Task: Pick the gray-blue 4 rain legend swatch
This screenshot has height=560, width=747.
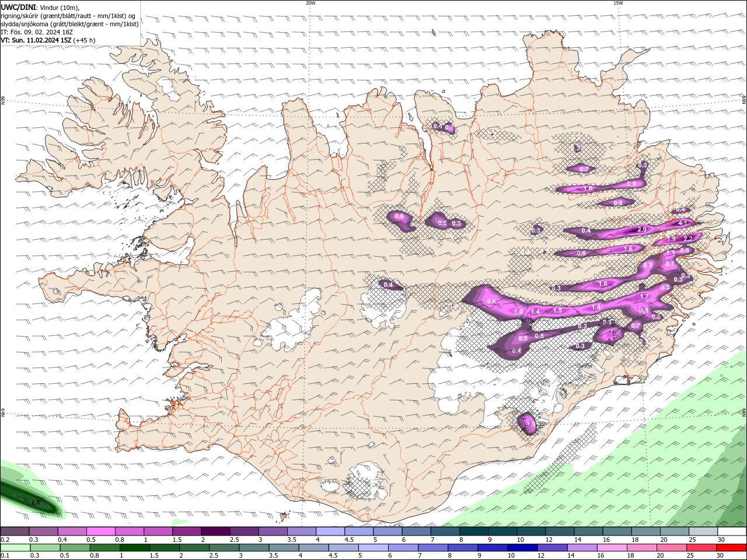Action: pos(313,548)
